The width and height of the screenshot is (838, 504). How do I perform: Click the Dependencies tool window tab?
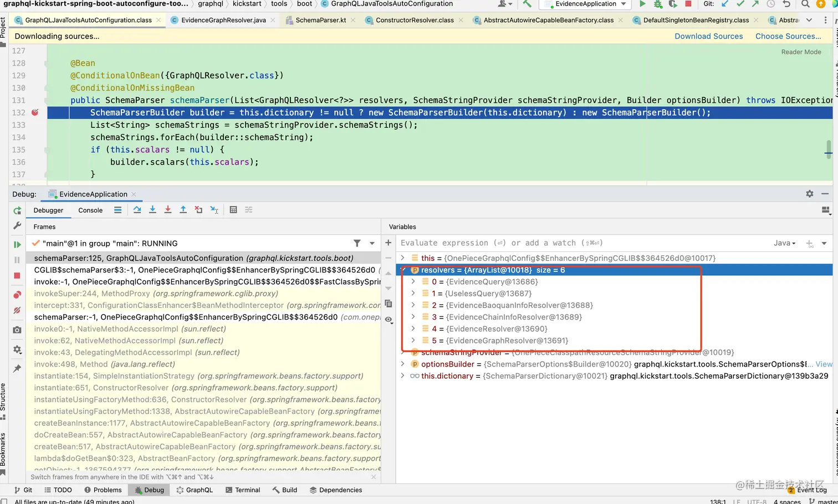pyautogui.click(x=336, y=490)
